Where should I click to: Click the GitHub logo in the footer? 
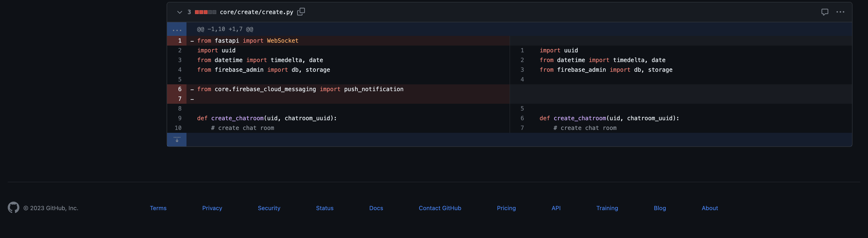pyautogui.click(x=14, y=208)
